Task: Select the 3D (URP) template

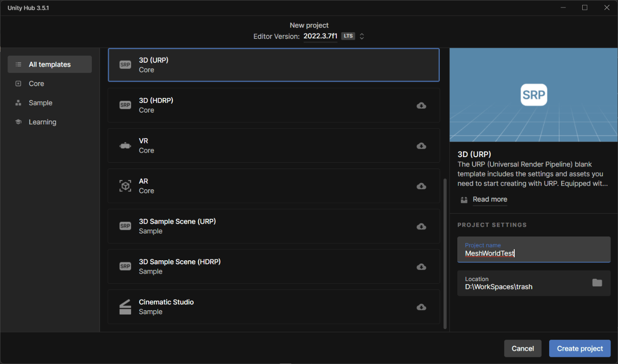Action: click(274, 65)
